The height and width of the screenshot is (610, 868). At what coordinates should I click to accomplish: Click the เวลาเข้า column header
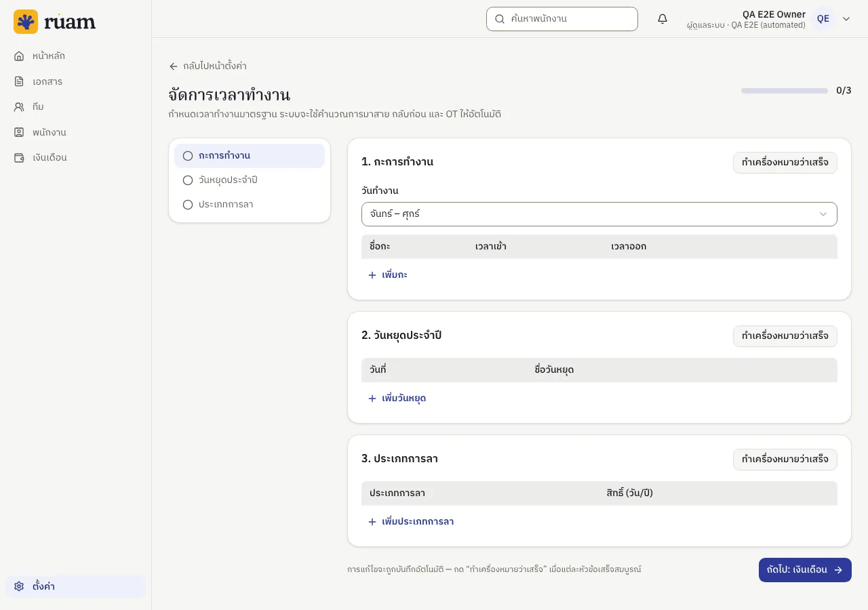[x=491, y=247]
